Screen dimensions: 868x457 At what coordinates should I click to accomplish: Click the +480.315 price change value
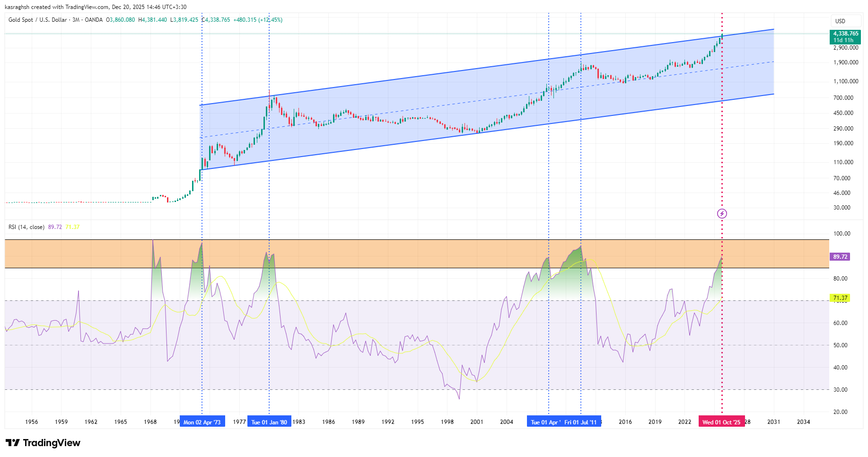pos(245,20)
